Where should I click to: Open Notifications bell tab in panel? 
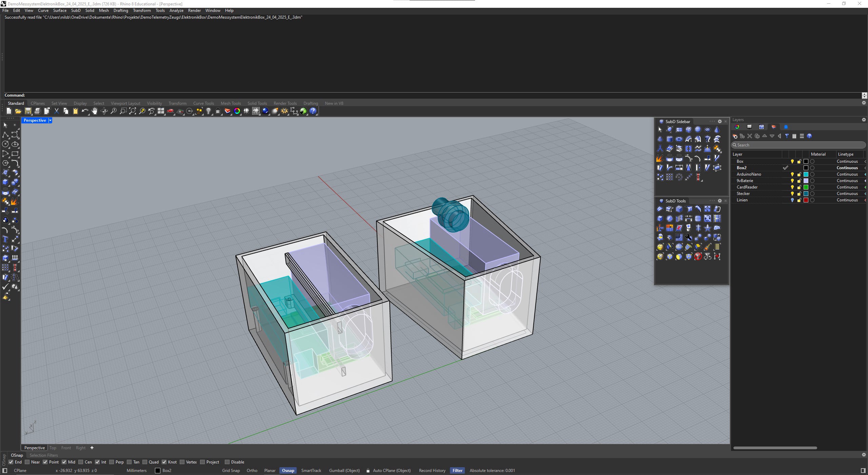tap(786, 127)
